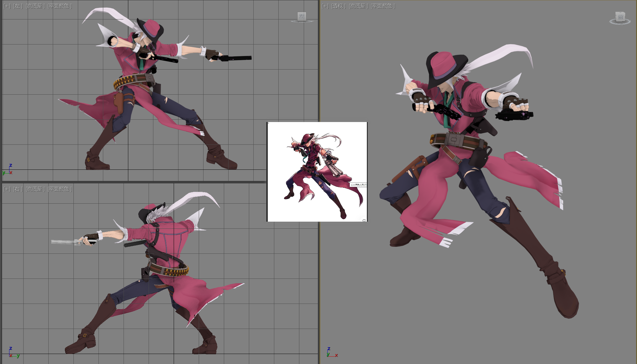The width and height of the screenshot is (637, 364).
Task: Click the tooltip label on the reference image
Action: pos(358,185)
